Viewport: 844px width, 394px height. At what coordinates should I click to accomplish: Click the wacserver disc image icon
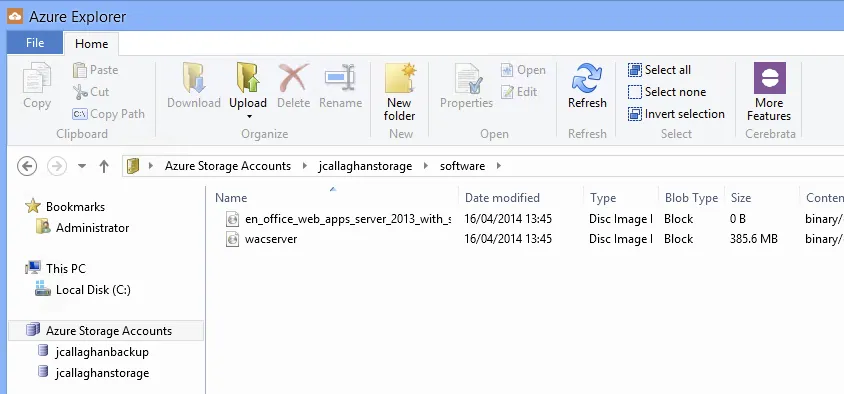coord(233,239)
